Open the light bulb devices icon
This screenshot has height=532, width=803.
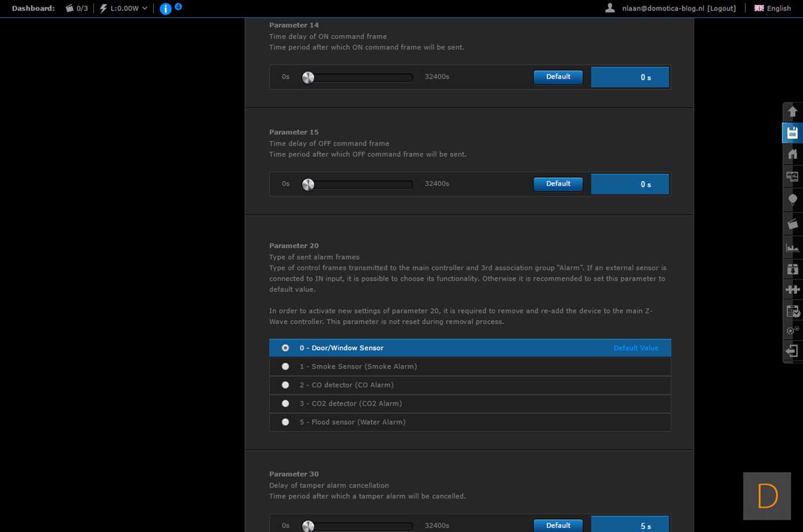coord(792,199)
